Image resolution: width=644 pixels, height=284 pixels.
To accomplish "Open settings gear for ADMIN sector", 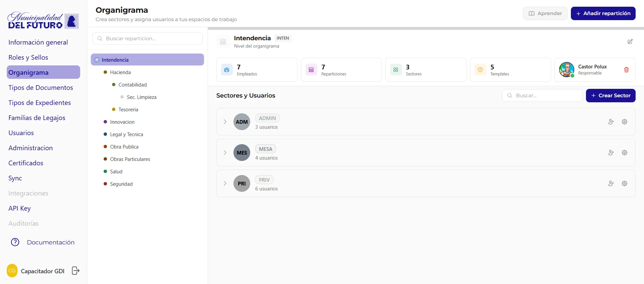I will (624, 122).
